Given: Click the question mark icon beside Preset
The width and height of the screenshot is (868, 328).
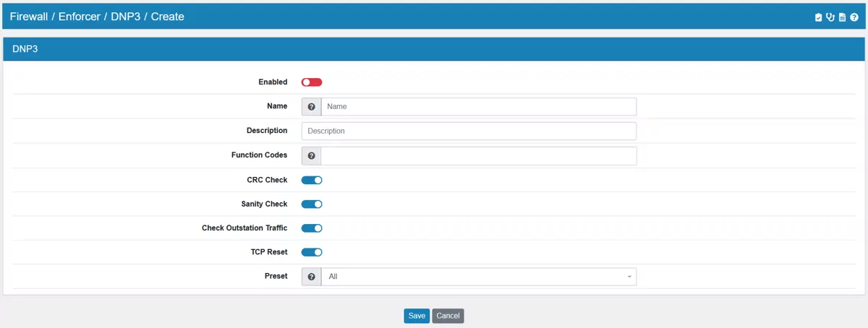Looking at the screenshot, I should click(311, 277).
